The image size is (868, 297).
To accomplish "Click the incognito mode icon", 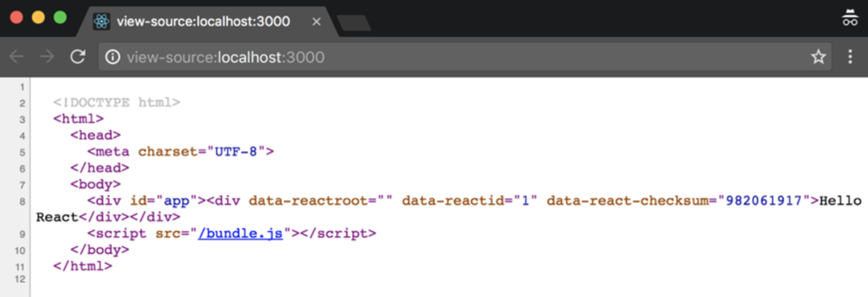I will pos(849,18).
